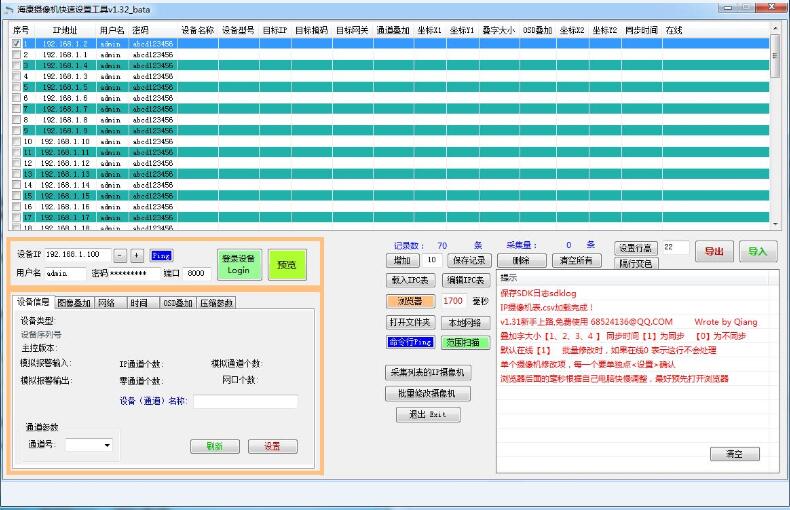Image resolution: width=790 pixels, height=510 pixels.
Task: Click the log line IP摄像机表.csv加载完成
Action: pos(547,307)
